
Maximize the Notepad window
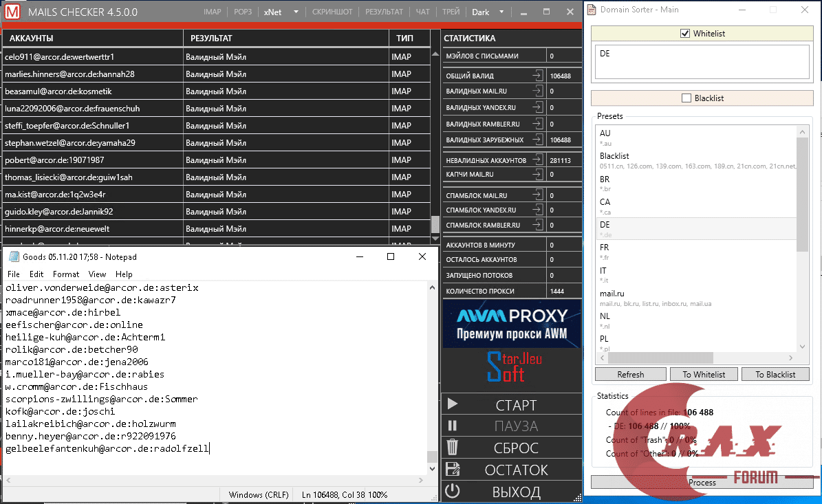tap(391, 256)
